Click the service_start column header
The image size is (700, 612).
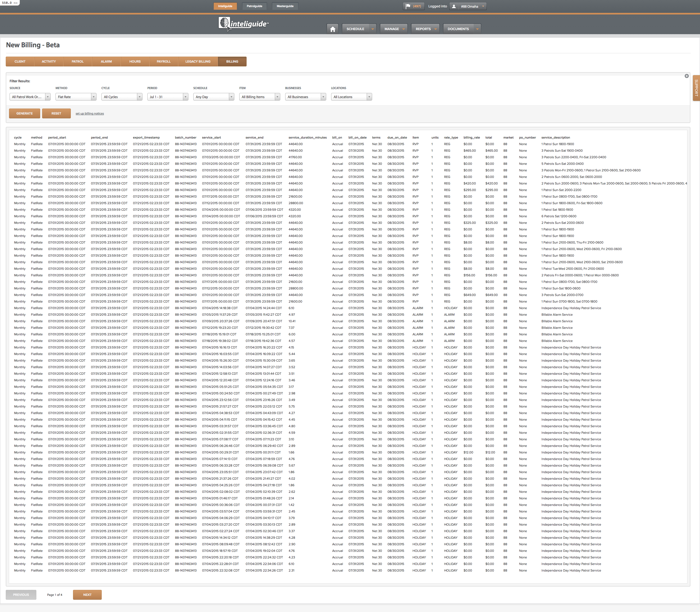(211, 138)
